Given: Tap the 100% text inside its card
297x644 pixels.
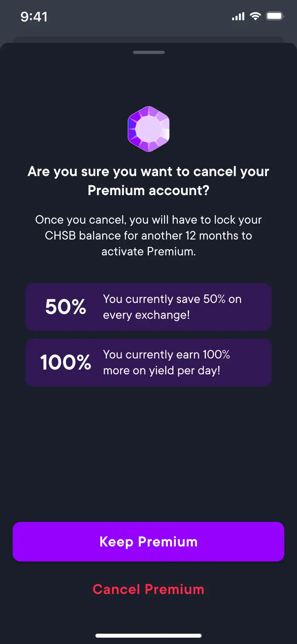Looking at the screenshot, I should pos(66,362).
